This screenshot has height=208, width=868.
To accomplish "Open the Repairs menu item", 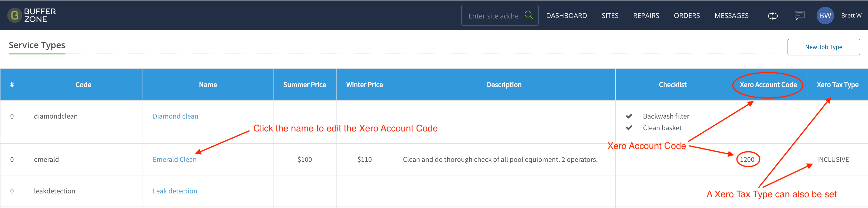I will pyautogui.click(x=646, y=16).
